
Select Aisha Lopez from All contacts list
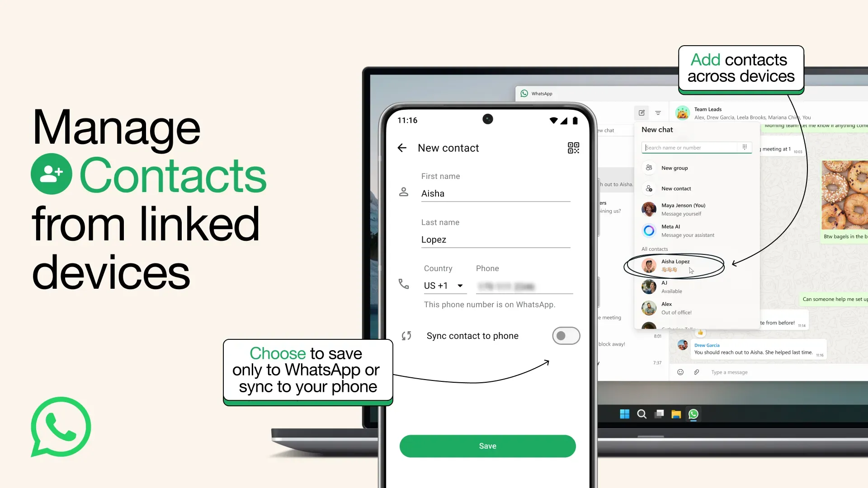(675, 264)
